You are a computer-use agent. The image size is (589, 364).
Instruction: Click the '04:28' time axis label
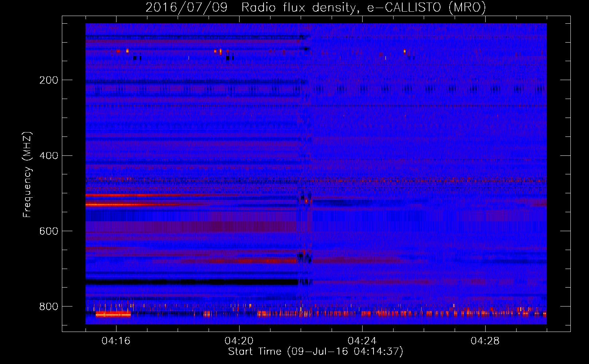pyautogui.click(x=485, y=341)
